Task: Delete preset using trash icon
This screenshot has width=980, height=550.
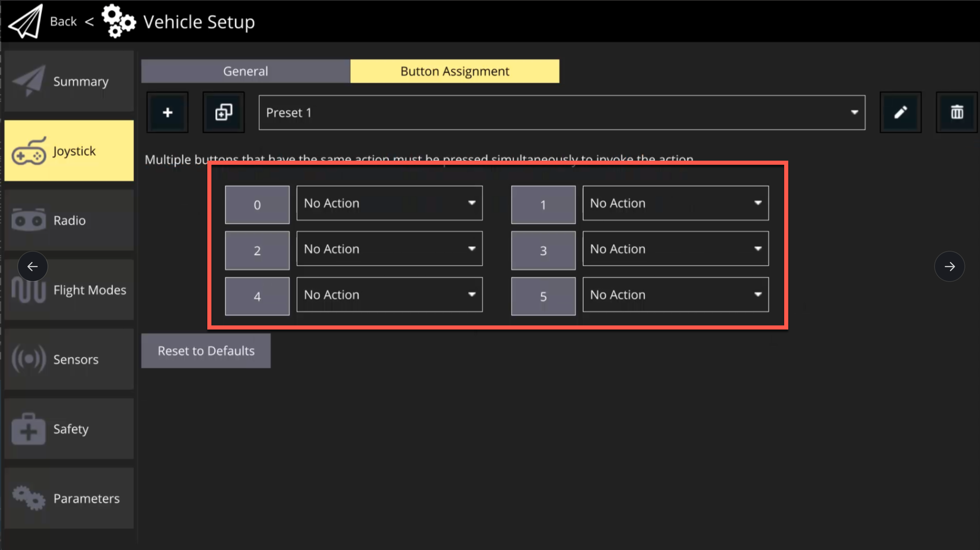Action: pyautogui.click(x=957, y=112)
